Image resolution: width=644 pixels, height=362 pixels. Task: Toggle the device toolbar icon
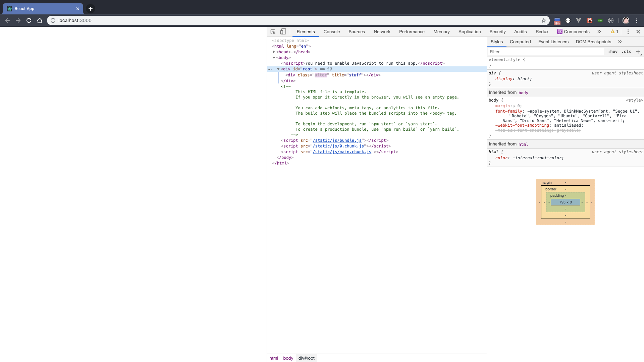(283, 32)
